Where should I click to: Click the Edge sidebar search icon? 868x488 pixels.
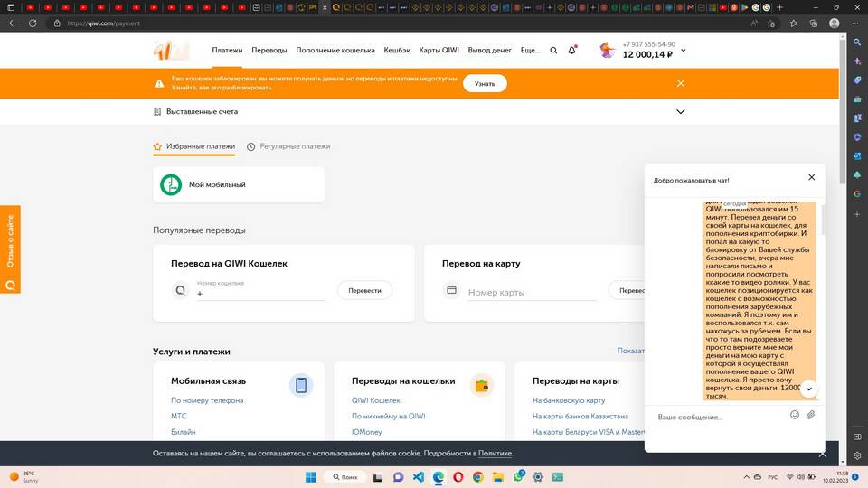857,42
